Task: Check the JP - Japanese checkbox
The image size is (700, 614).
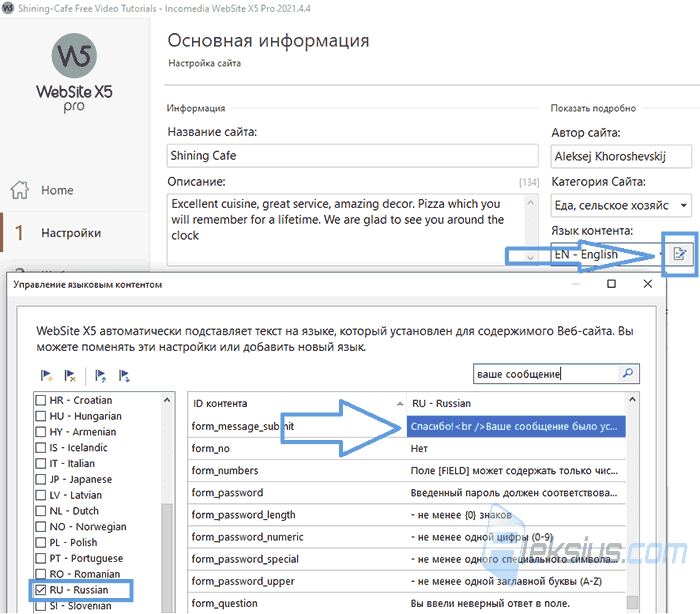Action: [x=41, y=479]
